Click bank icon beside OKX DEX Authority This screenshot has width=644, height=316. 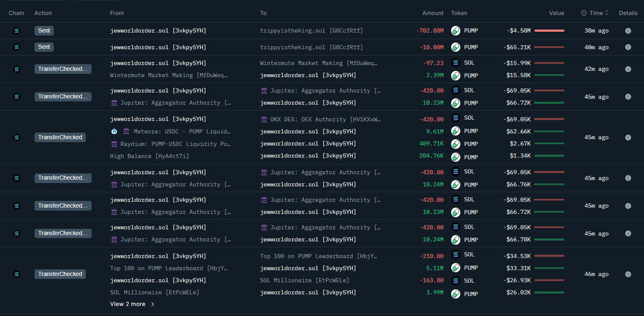pyautogui.click(x=264, y=119)
